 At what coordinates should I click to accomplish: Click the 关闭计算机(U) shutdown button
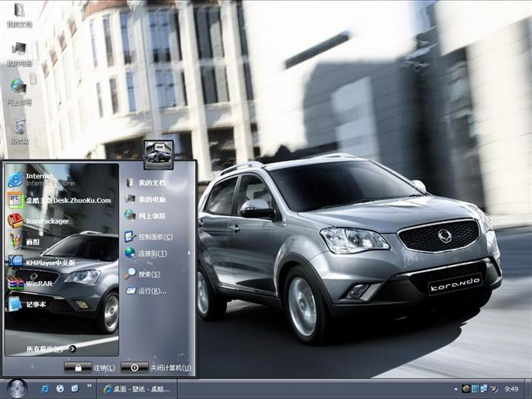pos(156,367)
